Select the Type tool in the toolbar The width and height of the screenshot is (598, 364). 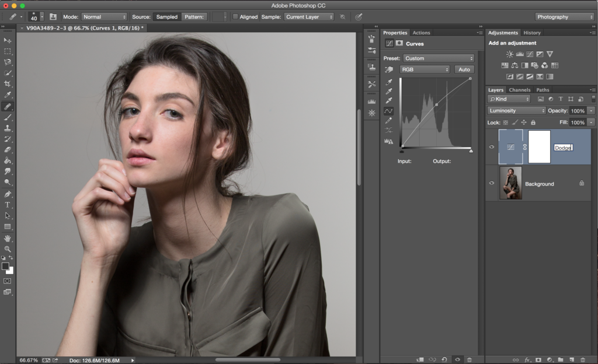(x=8, y=205)
